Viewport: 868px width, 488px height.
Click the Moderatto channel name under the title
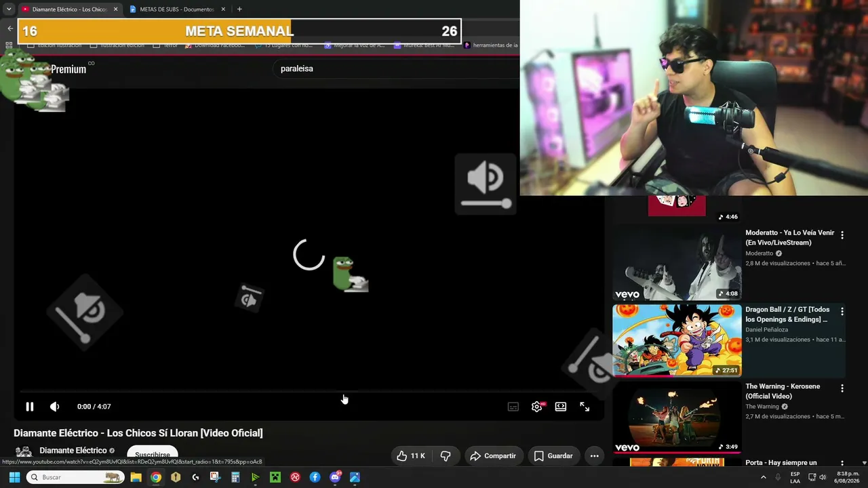point(759,253)
